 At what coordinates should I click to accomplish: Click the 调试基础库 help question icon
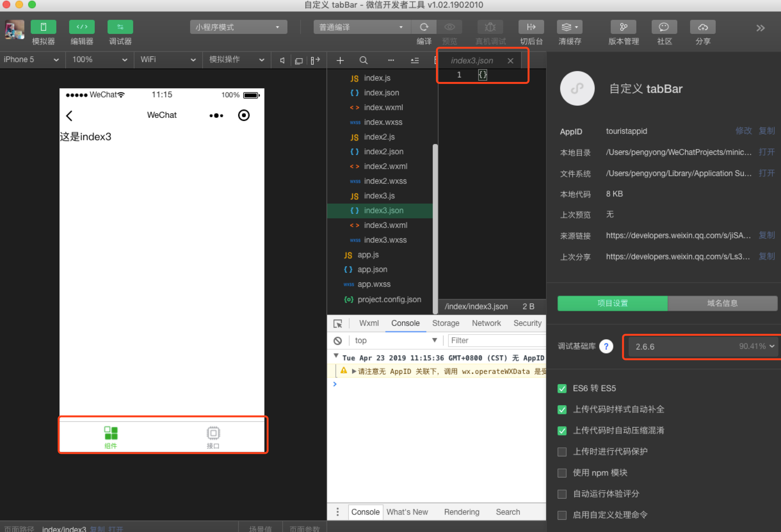(x=606, y=346)
